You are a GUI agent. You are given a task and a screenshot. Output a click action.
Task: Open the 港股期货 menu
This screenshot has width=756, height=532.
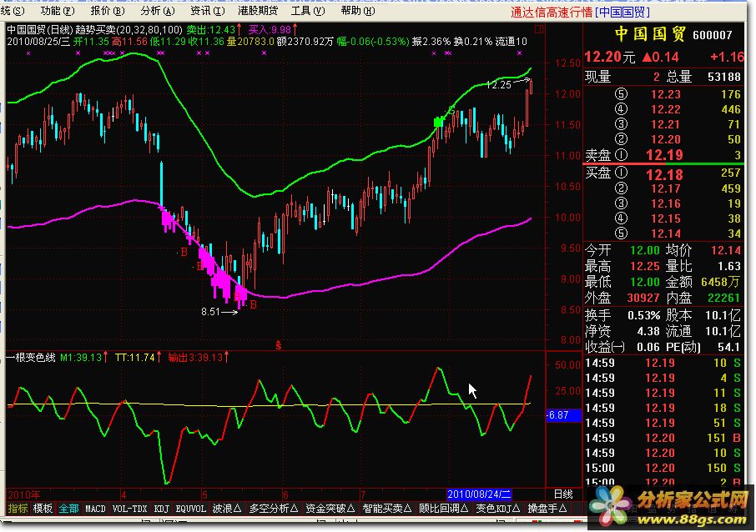point(258,11)
